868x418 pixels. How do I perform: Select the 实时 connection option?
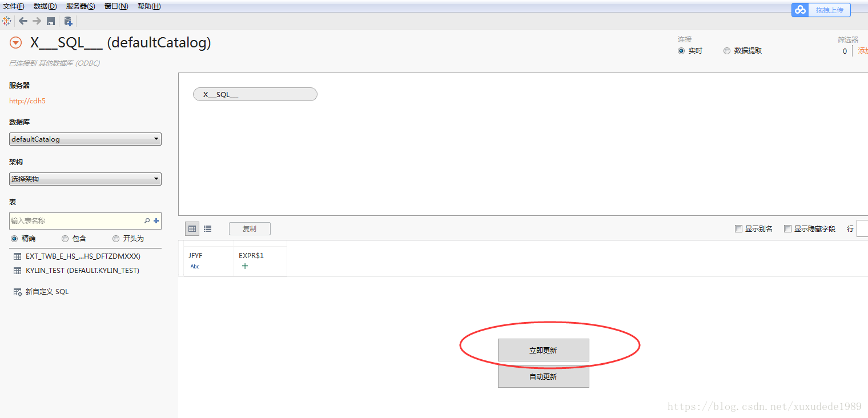pos(681,51)
